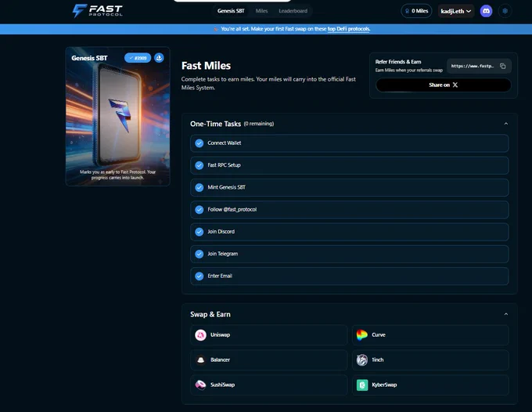Image resolution: width=532 pixels, height=412 pixels.
Task: Open the SushiSwap swap card
Action: click(x=269, y=385)
